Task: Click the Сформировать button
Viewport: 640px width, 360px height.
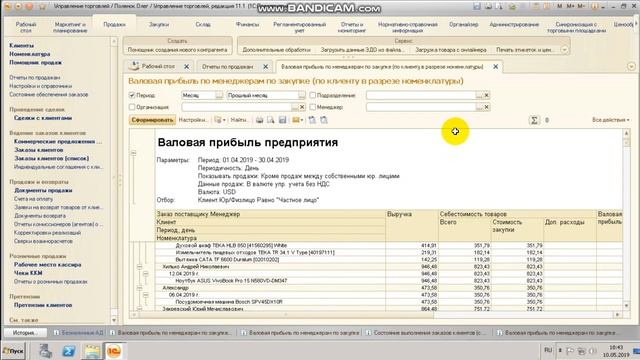Action: point(153,120)
